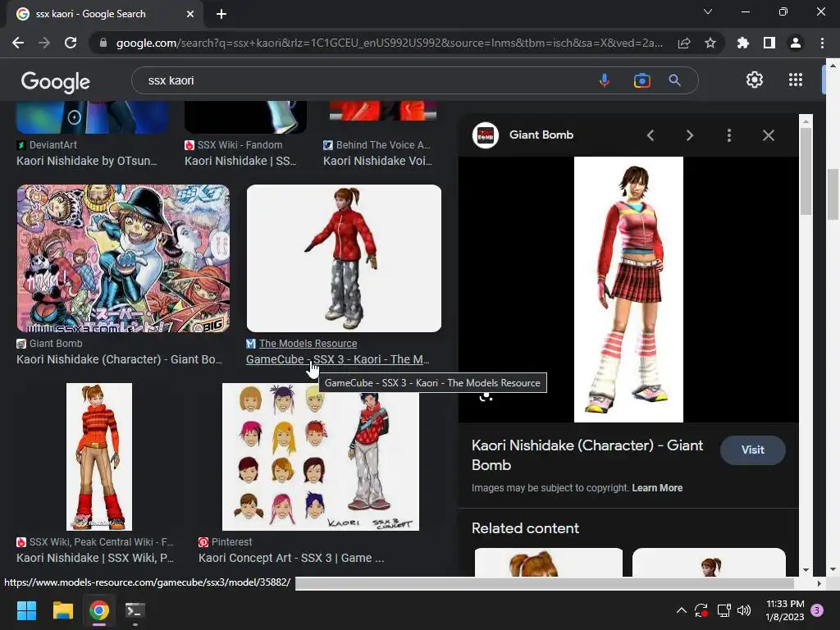Screen dimensions: 840x630
Task: Open the Google apps grid
Action: point(796,80)
